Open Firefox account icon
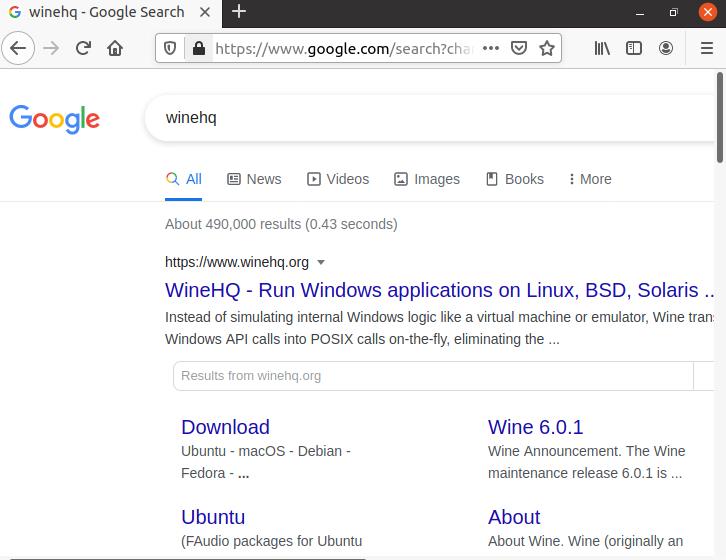726x560 pixels. click(x=666, y=48)
